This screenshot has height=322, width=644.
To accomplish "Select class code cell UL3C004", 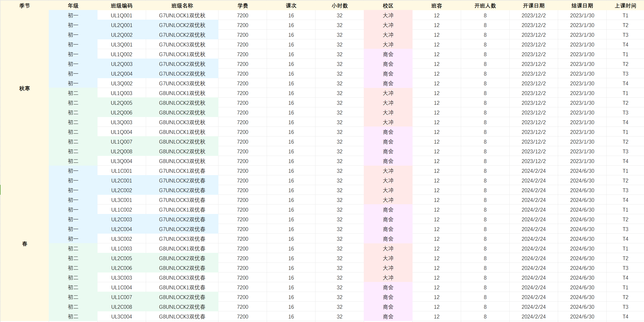I will coord(121,317).
